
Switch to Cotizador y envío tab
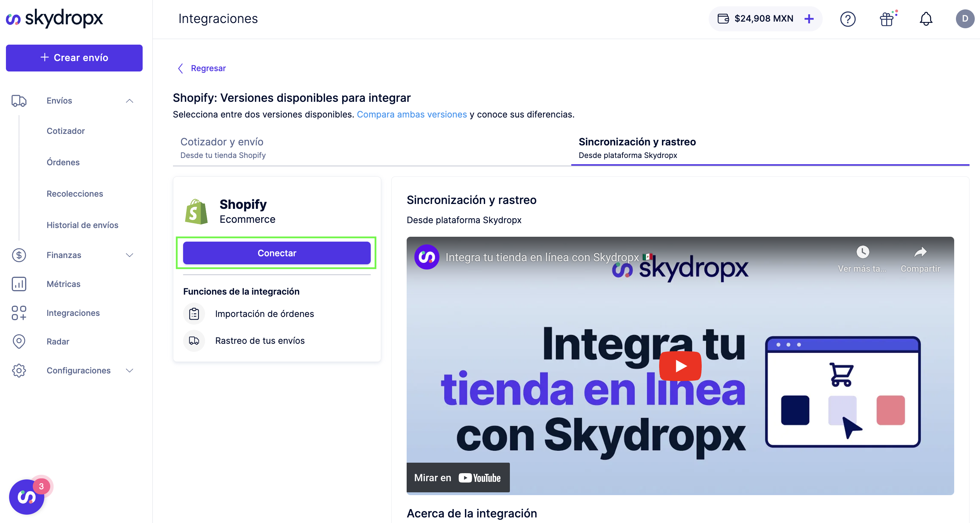point(223,147)
